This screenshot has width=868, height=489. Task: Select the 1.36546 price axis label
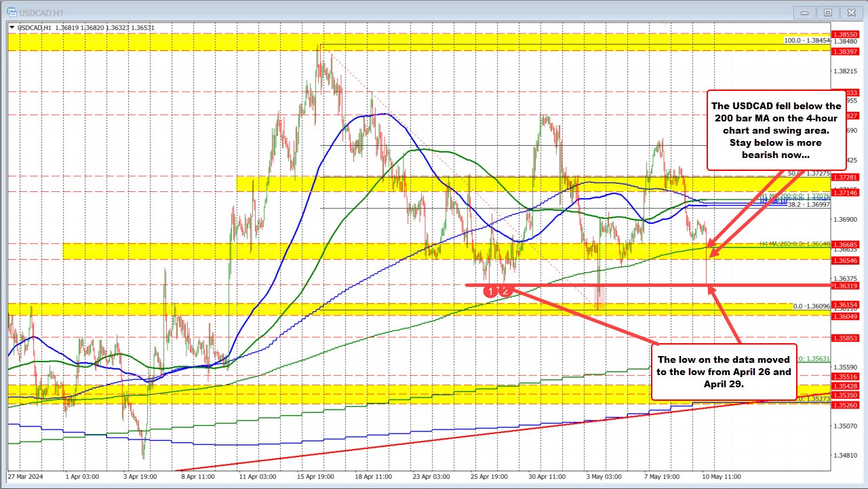coord(847,260)
